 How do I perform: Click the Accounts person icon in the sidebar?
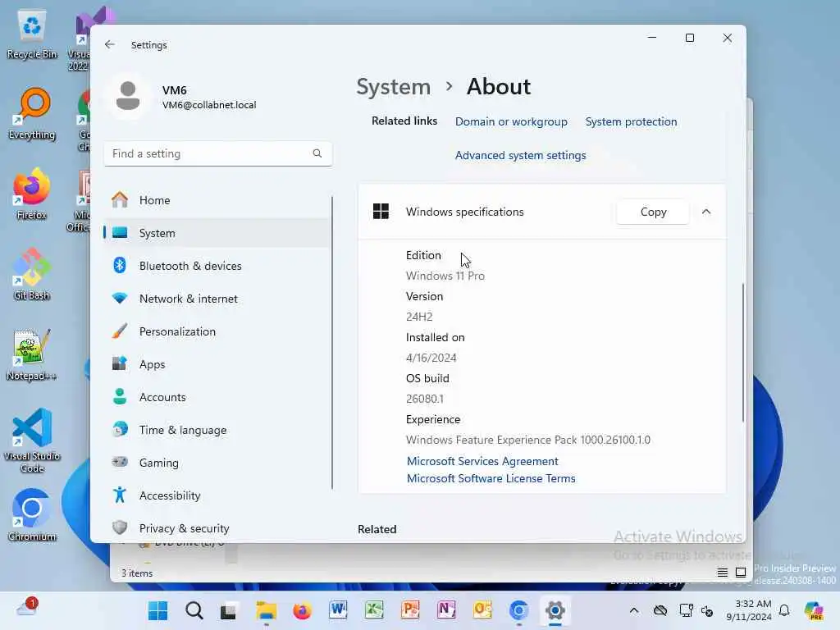(120, 397)
